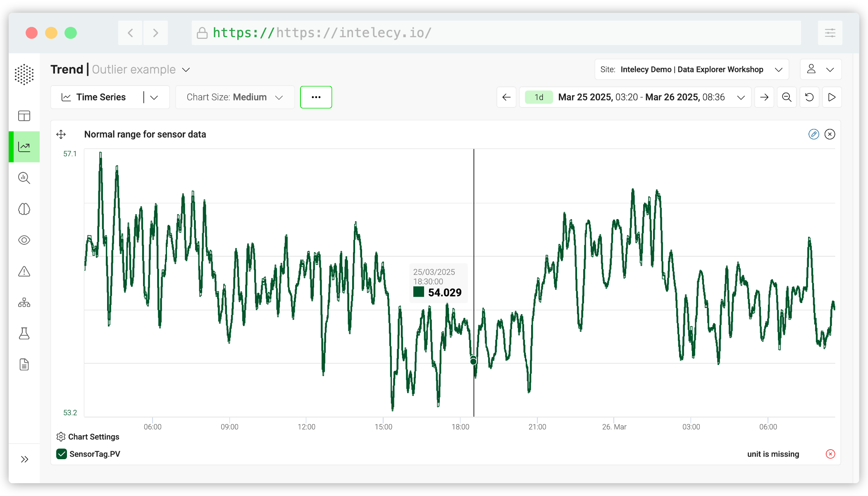
Task: Open Chart Settings
Action: 88,437
